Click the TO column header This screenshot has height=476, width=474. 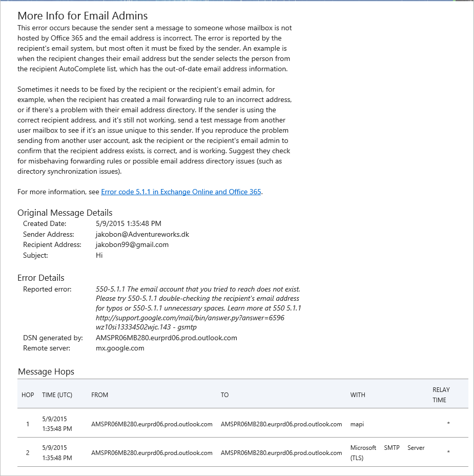coord(224,395)
